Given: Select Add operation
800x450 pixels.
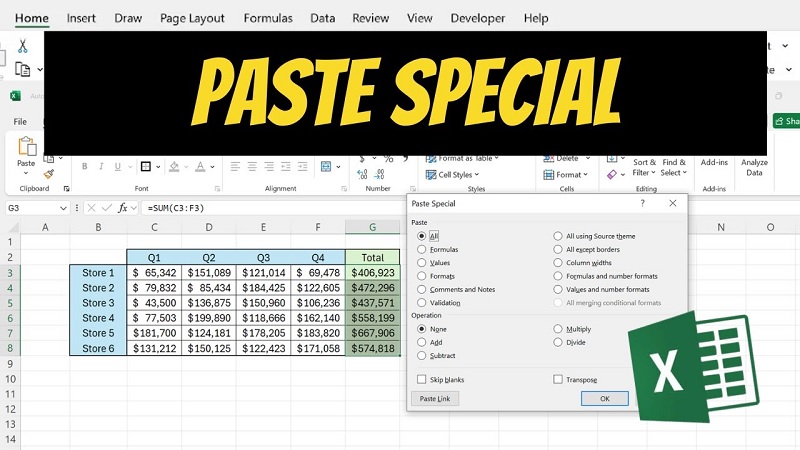Looking at the screenshot, I should [x=421, y=342].
